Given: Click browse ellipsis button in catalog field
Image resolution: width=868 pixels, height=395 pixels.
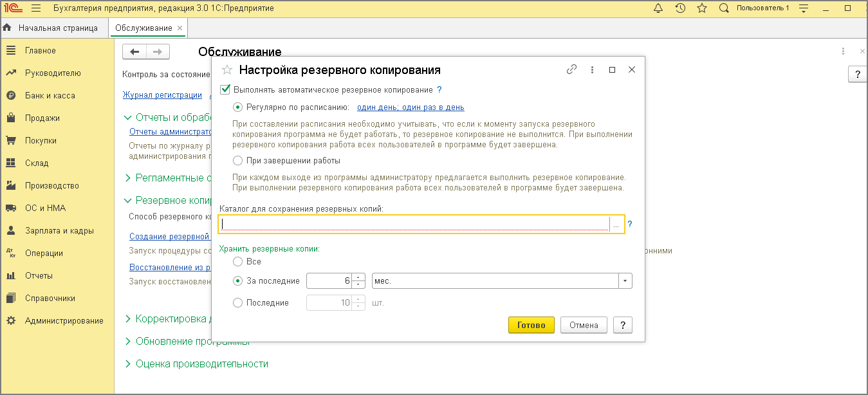Looking at the screenshot, I should pyautogui.click(x=616, y=224).
